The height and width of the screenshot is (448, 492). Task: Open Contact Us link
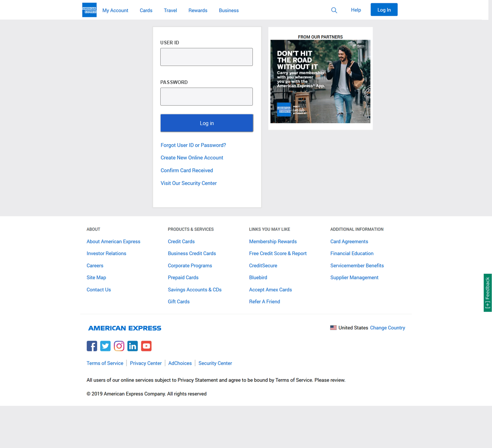[x=99, y=290]
